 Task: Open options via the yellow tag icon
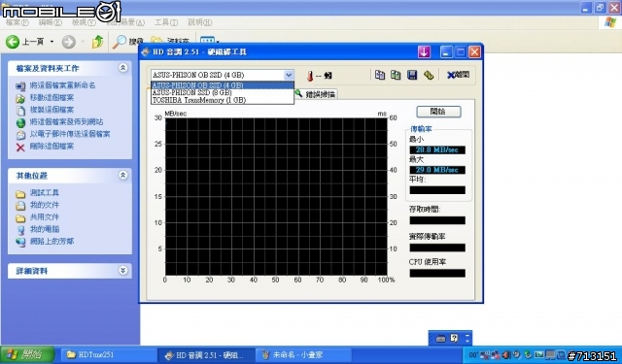[429, 75]
